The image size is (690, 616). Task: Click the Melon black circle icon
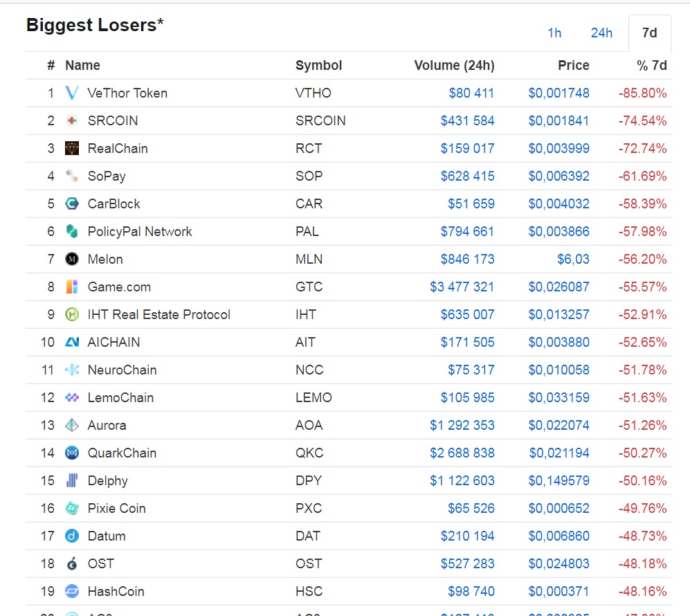(72, 259)
